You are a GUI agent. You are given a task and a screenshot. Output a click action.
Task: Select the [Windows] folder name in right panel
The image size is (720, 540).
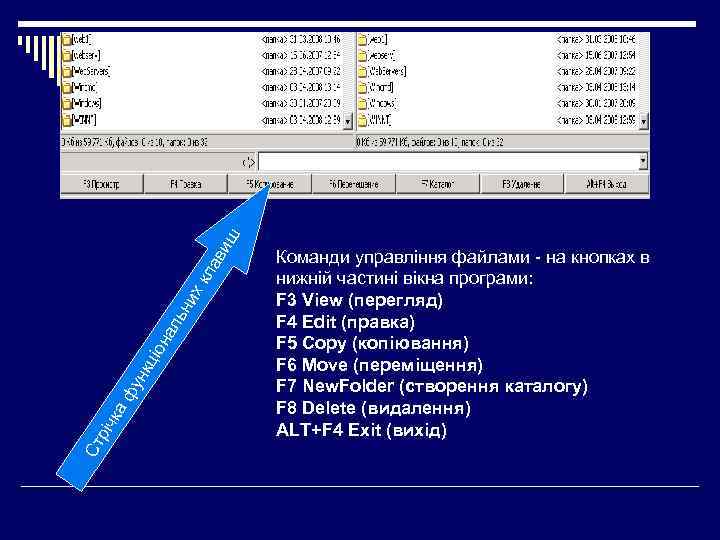tap(383, 104)
